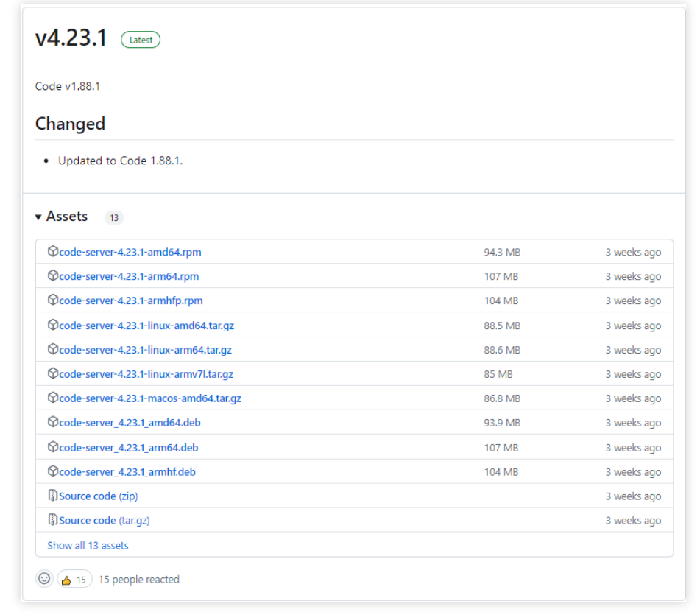Open the smiley add-reaction picker
Screen dimensions: 700x615
tap(44, 580)
